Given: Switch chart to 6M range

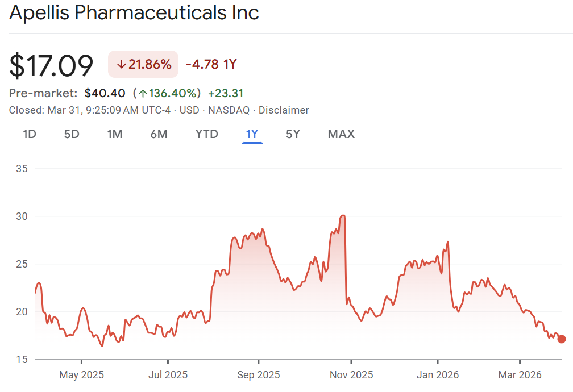Looking at the screenshot, I should [x=159, y=134].
